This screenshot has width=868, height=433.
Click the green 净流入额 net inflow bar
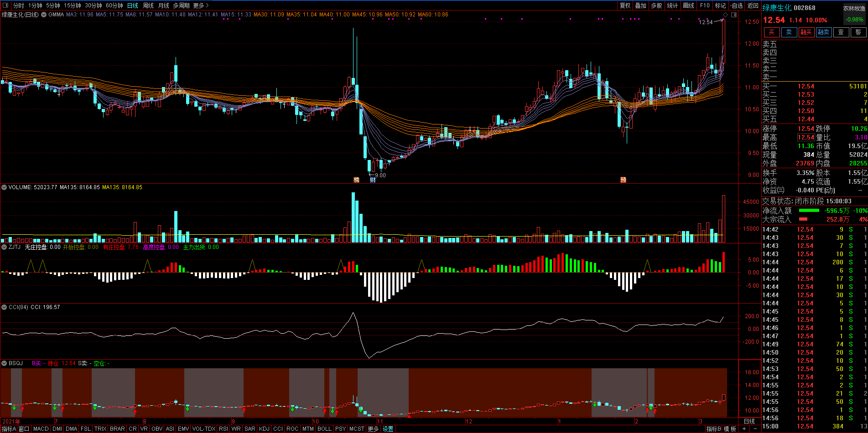click(809, 211)
